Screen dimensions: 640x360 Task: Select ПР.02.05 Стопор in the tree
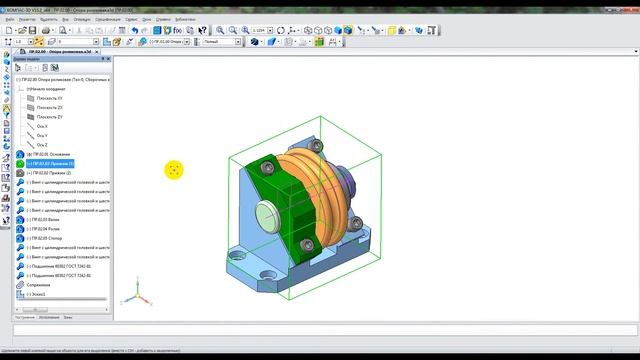click(44, 238)
